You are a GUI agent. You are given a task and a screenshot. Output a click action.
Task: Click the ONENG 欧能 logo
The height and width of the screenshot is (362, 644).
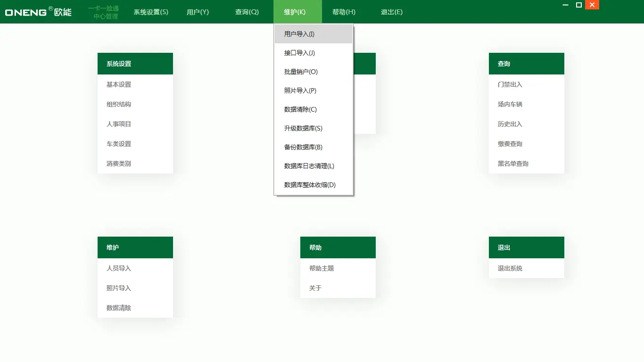[x=38, y=12]
